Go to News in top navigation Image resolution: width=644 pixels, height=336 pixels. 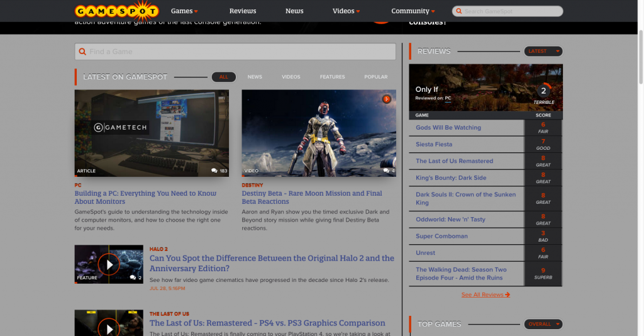(294, 11)
